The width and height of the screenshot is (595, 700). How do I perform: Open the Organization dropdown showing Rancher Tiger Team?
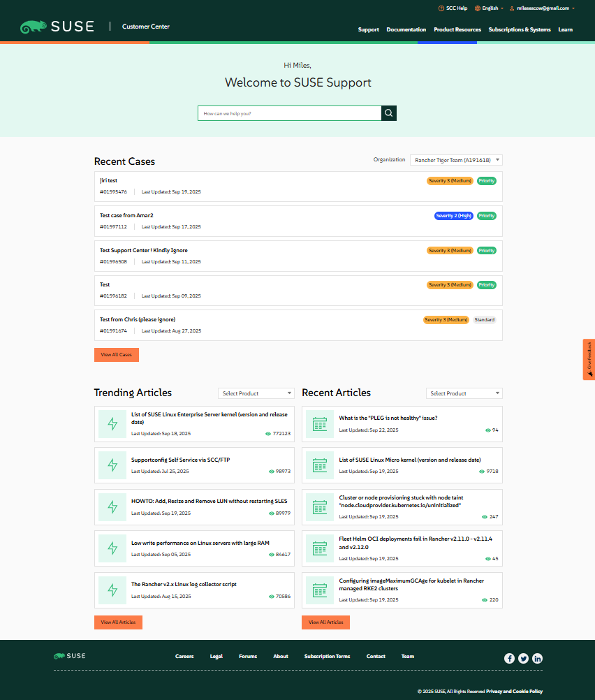coord(456,159)
